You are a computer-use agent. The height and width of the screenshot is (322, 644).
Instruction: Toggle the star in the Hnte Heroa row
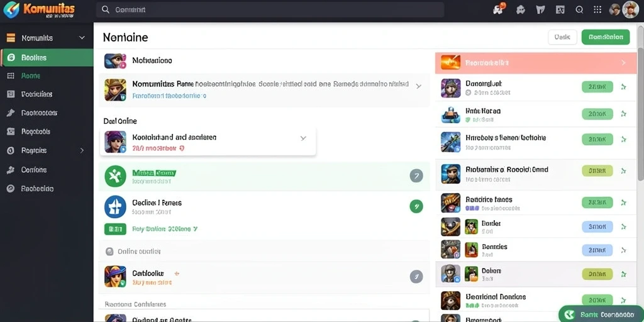pos(623,114)
